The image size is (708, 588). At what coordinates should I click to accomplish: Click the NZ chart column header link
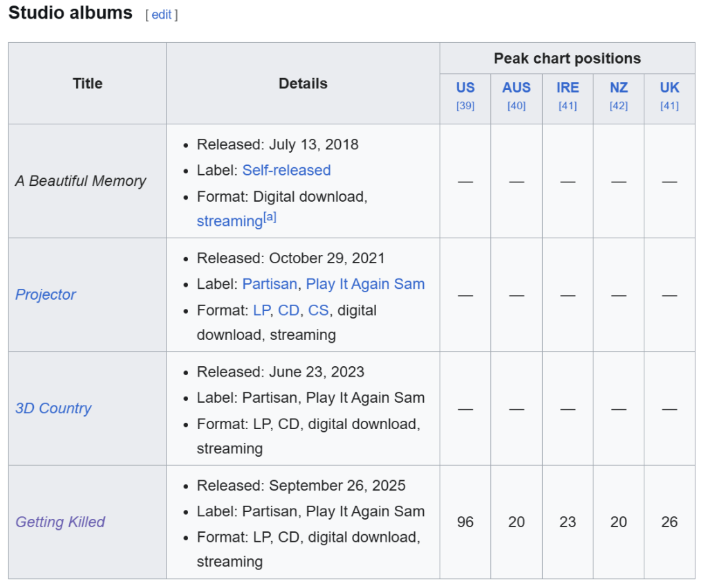coord(619,88)
